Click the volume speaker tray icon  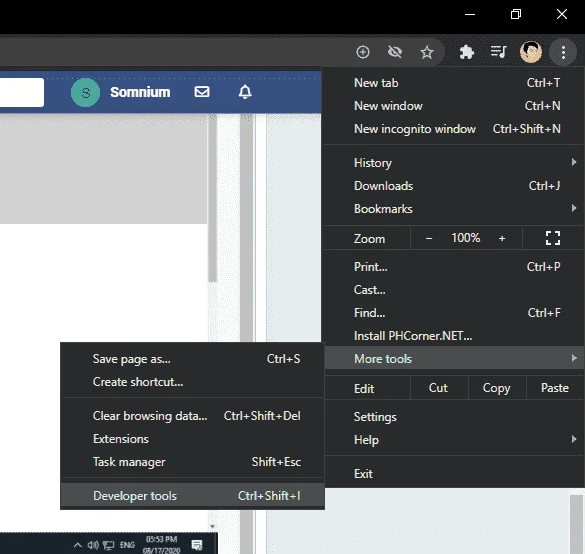point(93,545)
